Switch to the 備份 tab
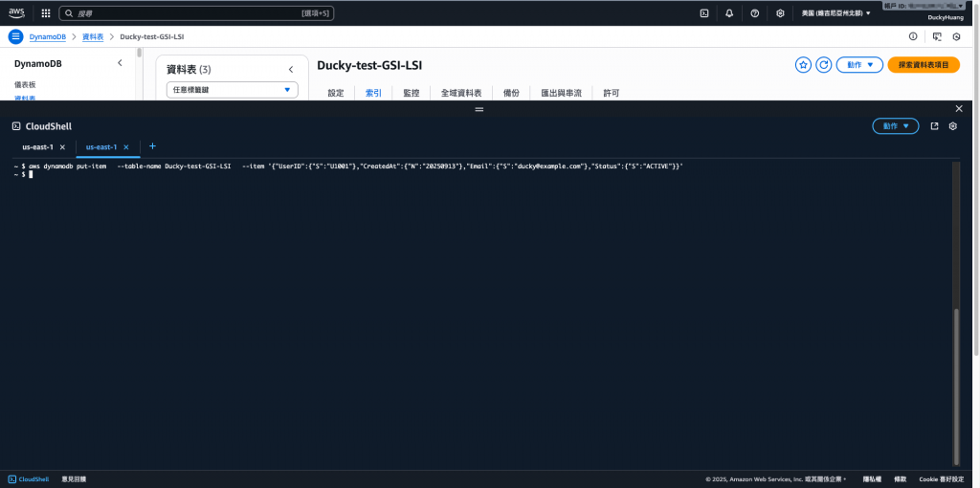This screenshot has height=488, width=980. click(511, 93)
